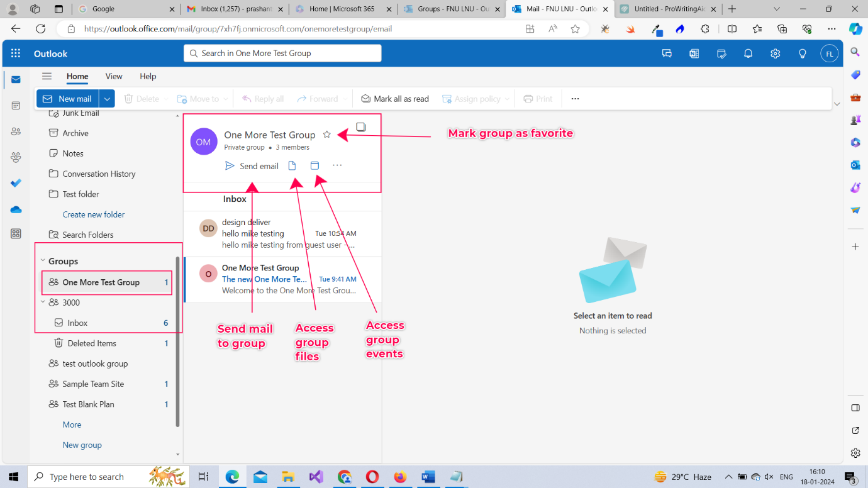Viewport: 868px width, 488px height.
Task: Click the select messages icon above group name
Action: (x=360, y=127)
